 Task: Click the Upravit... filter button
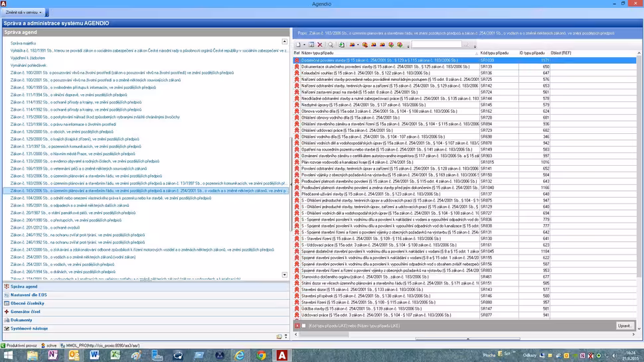(x=625, y=326)
